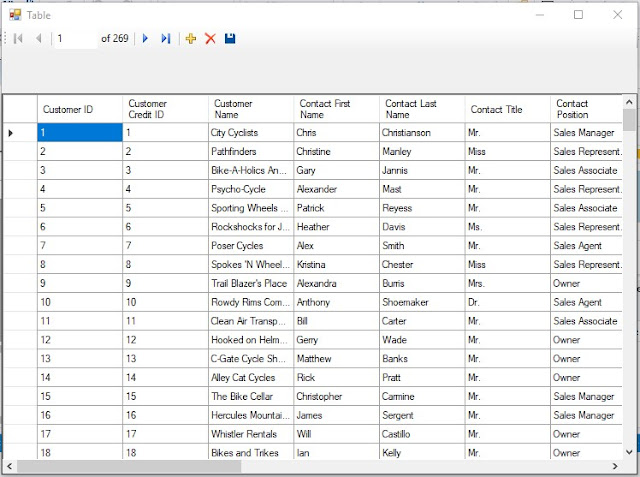Click the Sales Manager cell in James's row

[x=587, y=415]
